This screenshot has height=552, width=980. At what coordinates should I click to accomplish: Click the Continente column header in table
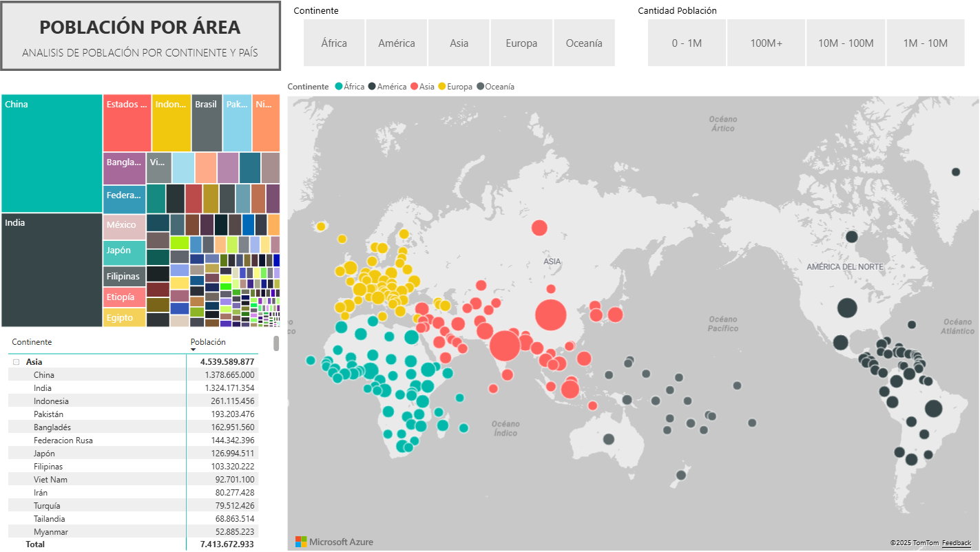pyautogui.click(x=32, y=342)
